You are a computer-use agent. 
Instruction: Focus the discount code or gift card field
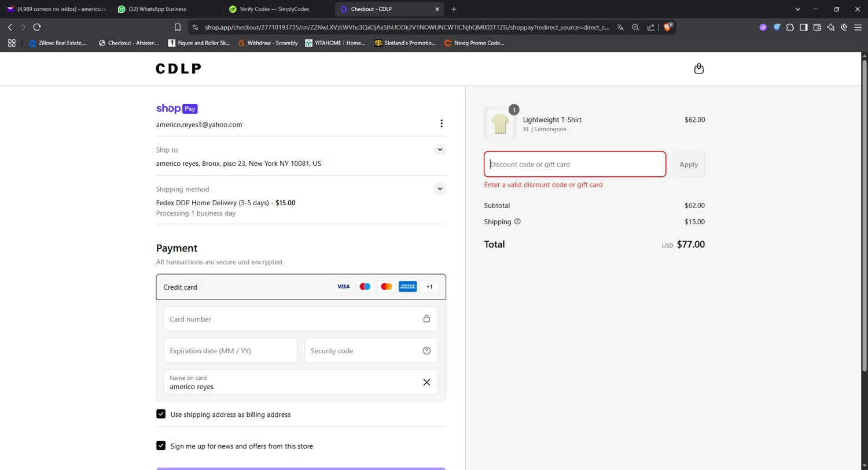tap(575, 164)
